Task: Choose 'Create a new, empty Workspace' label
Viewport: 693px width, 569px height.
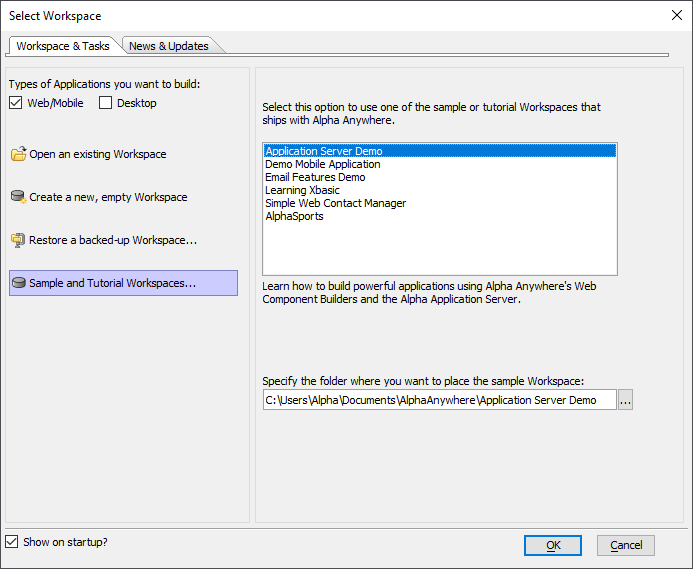Action: tap(108, 197)
